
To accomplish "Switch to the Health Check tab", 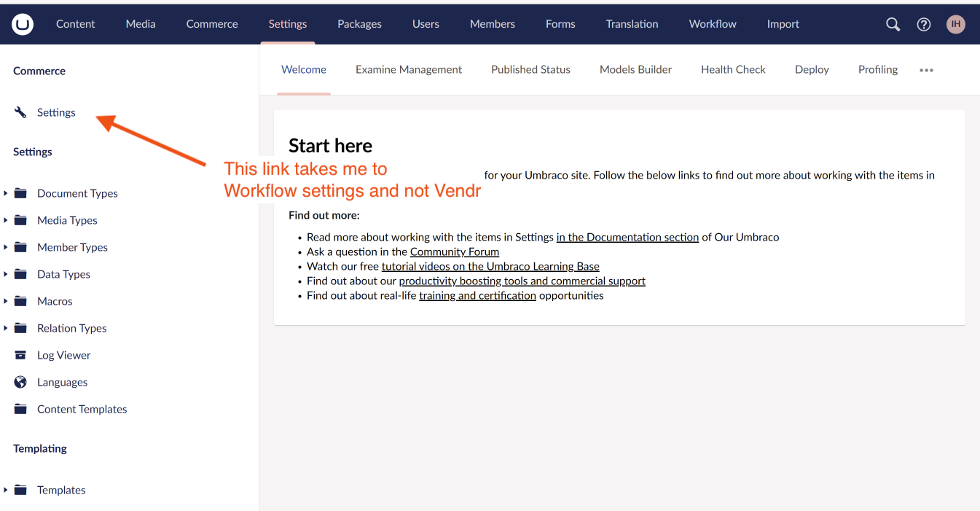I will coord(733,70).
